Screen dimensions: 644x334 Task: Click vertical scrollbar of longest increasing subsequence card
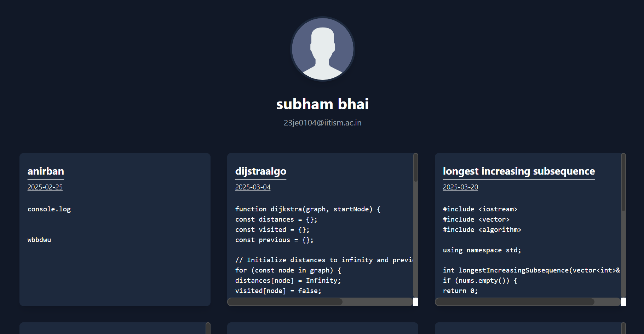(x=623, y=183)
